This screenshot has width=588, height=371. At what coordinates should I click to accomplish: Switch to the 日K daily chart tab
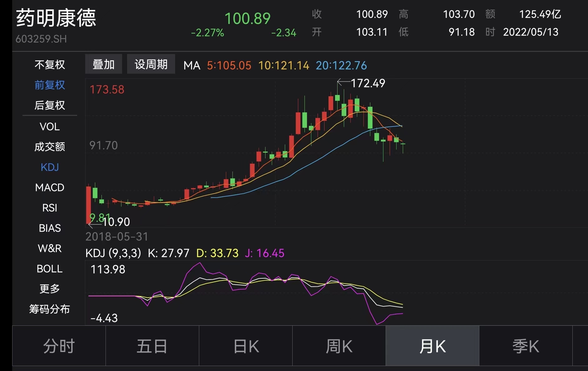(x=245, y=346)
